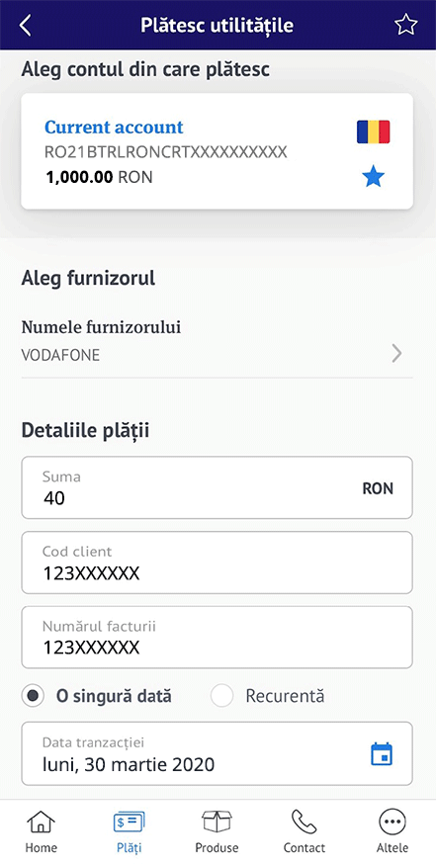Open the VODAFONE provider selector
The height and width of the screenshot is (868, 436).
pos(217,341)
